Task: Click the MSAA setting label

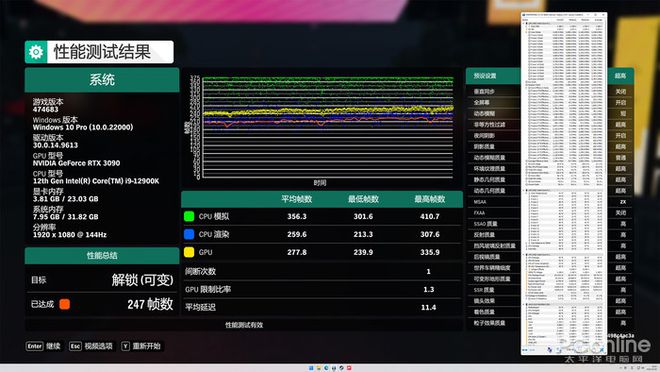Action: [x=480, y=202]
